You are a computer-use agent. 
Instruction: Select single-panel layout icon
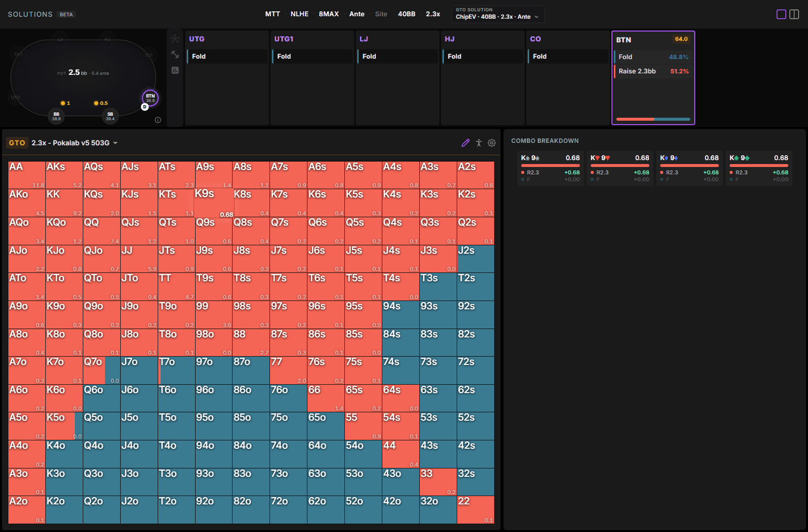tap(781, 14)
